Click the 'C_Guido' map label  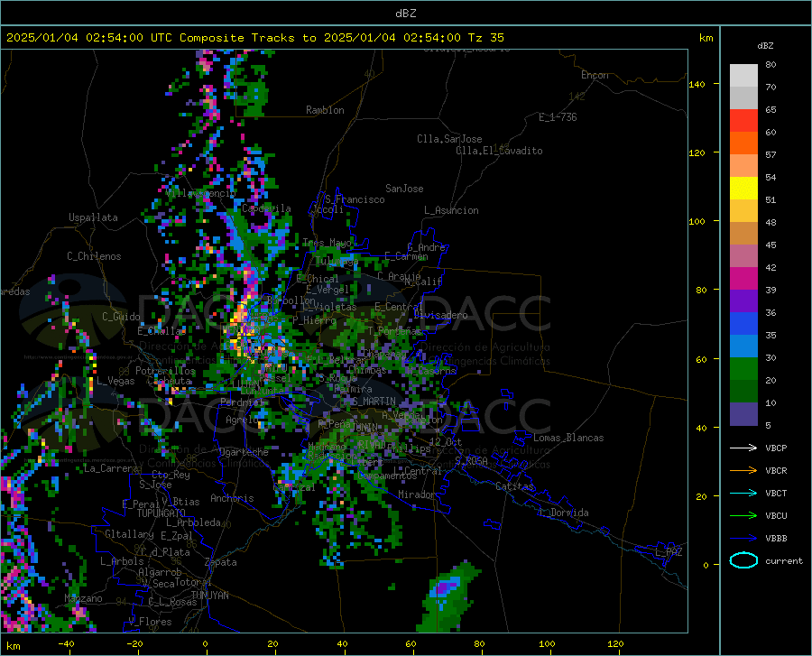[x=121, y=317]
